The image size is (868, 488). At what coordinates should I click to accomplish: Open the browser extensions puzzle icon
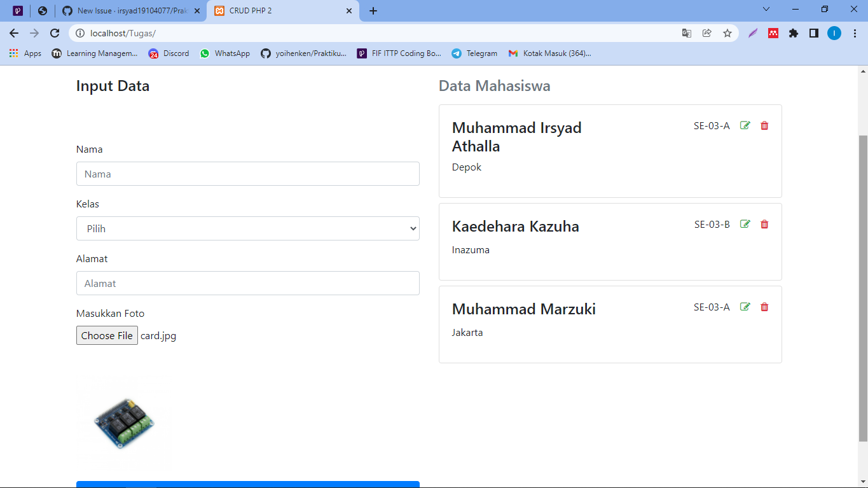[x=794, y=33]
